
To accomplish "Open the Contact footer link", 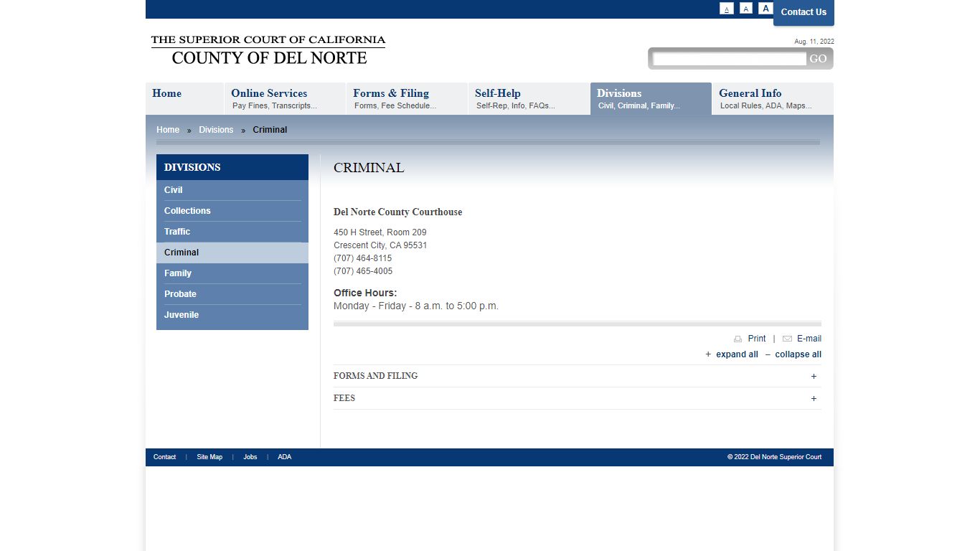I will pyautogui.click(x=164, y=457).
